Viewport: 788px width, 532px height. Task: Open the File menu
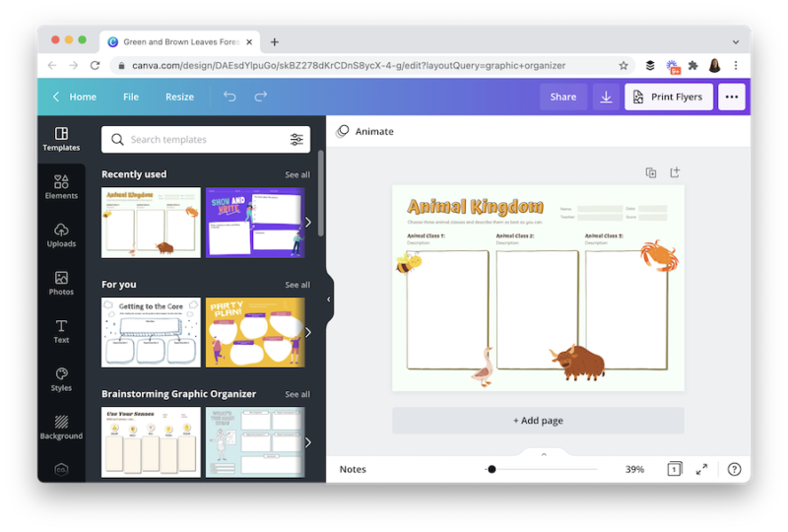coord(131,97)
